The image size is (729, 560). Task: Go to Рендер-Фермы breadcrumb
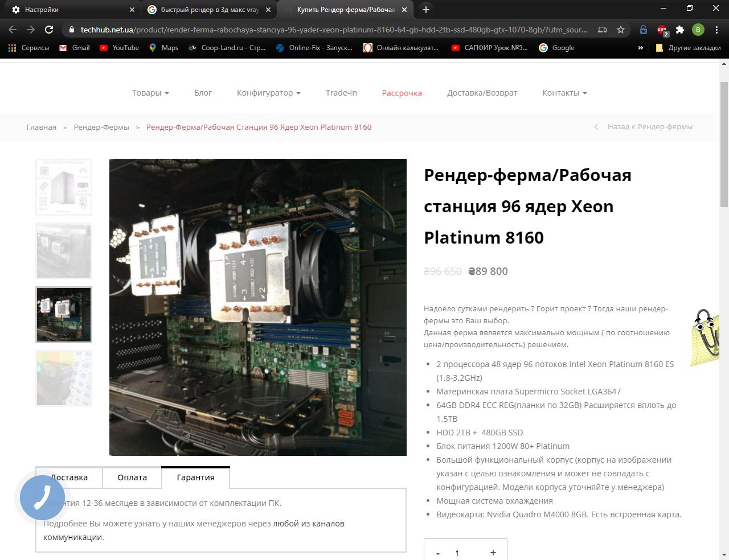[x=101, y=127]
